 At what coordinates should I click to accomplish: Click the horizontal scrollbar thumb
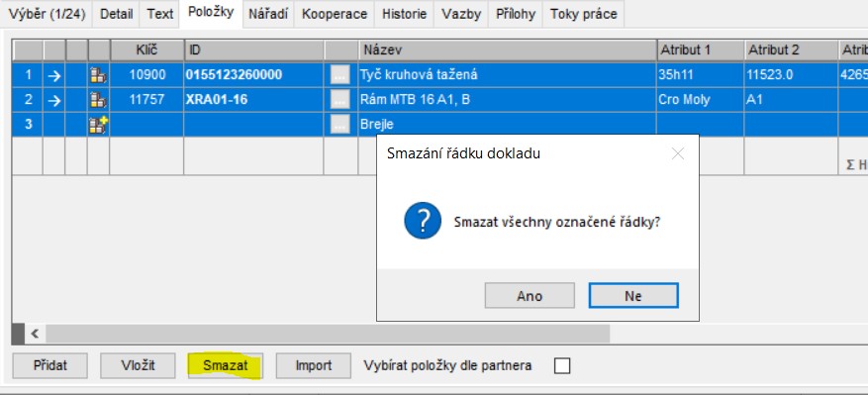click(328, 334)
